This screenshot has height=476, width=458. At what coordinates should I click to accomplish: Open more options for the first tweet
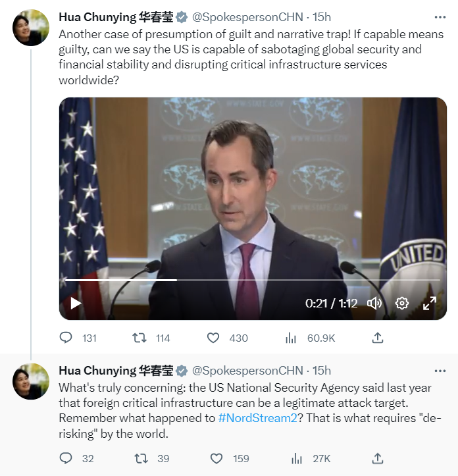[440, 16]
